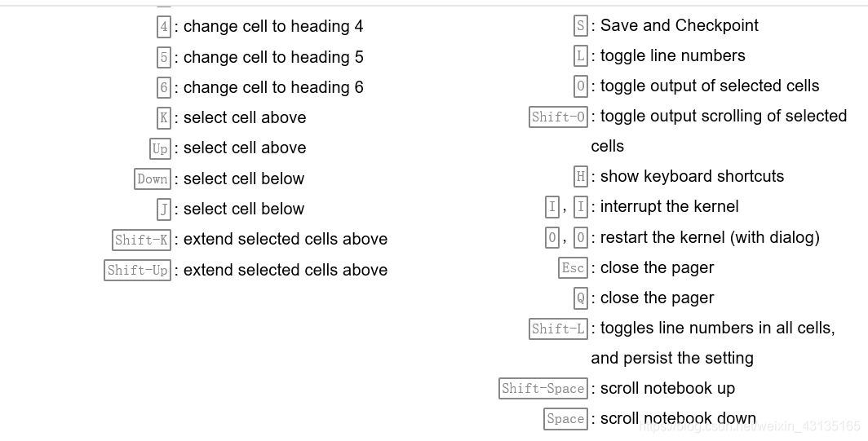Image resolution: width=868 pixels, height=441 pixels.
Task: Click the "toggle line numbers" description
Action: click(672, 55)
